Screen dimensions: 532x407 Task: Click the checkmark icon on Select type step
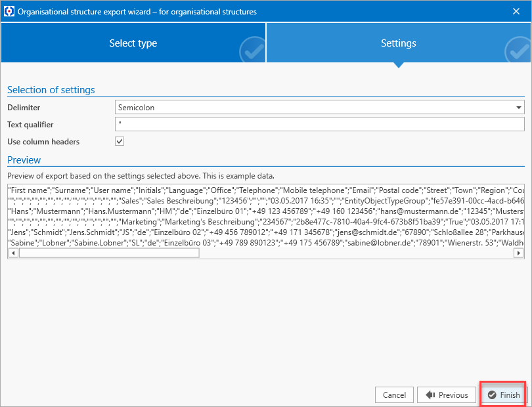[251, 49]
